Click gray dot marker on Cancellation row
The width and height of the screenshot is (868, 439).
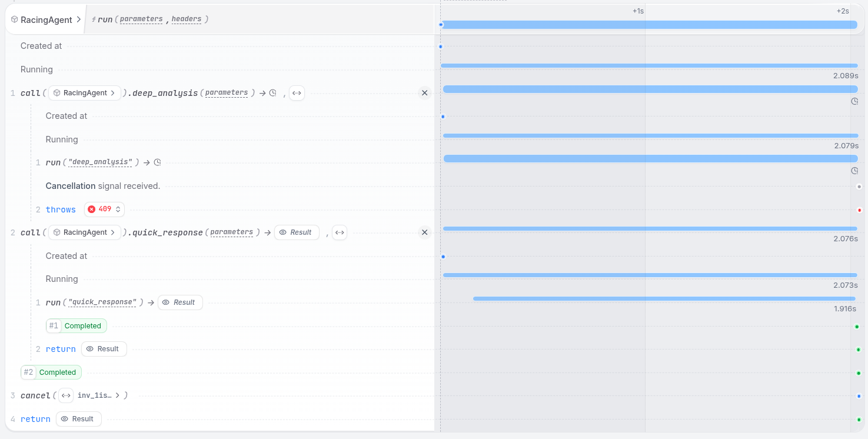pos(859,187)
